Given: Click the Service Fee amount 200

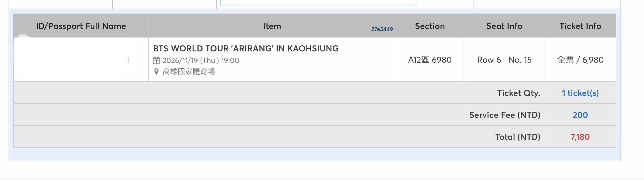Looking at the screenshot, I should [x=580, y=115].
